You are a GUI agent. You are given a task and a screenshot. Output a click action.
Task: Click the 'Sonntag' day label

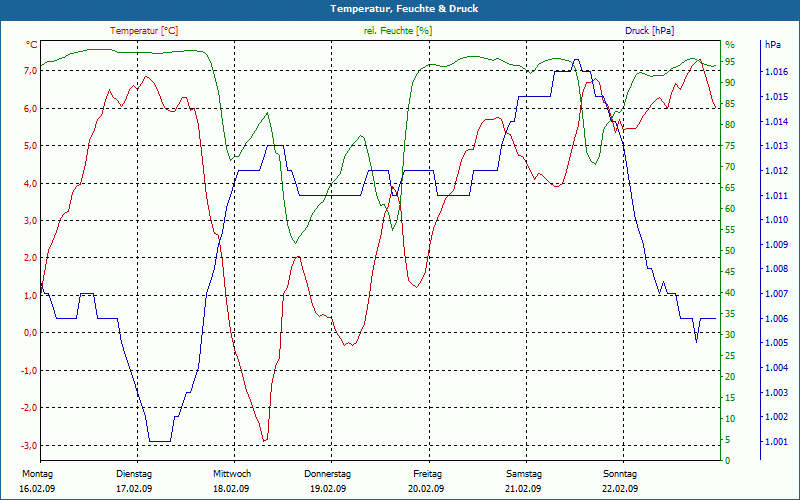(x=620, y=474)
